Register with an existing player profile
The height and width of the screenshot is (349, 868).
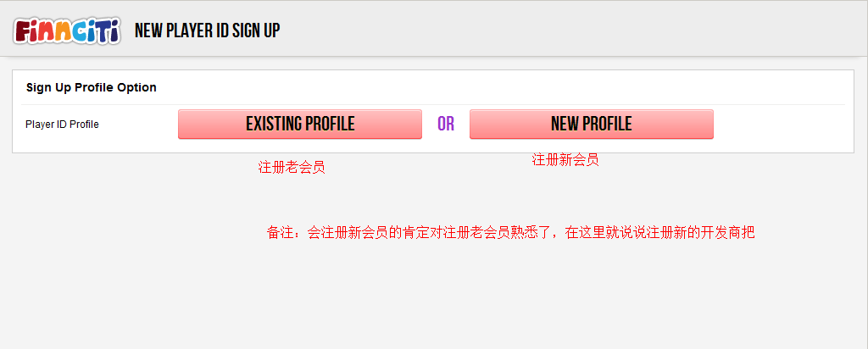point(300,124)
